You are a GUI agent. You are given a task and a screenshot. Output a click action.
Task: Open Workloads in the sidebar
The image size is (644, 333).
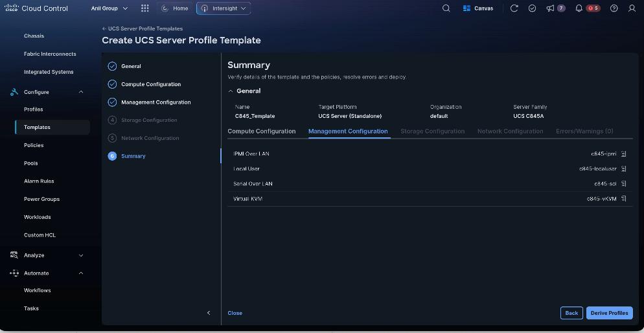point(38,217)
